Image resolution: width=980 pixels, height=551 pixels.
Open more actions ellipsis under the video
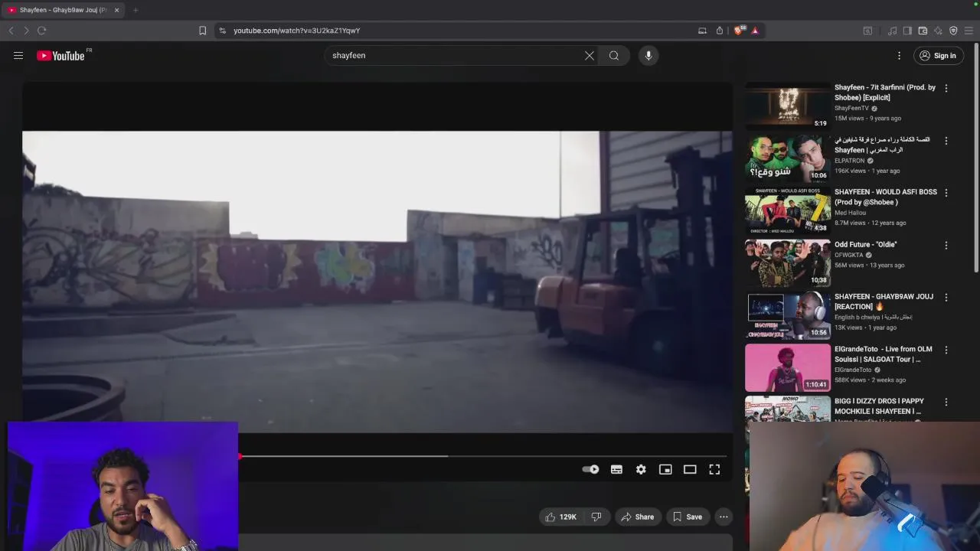724,517
